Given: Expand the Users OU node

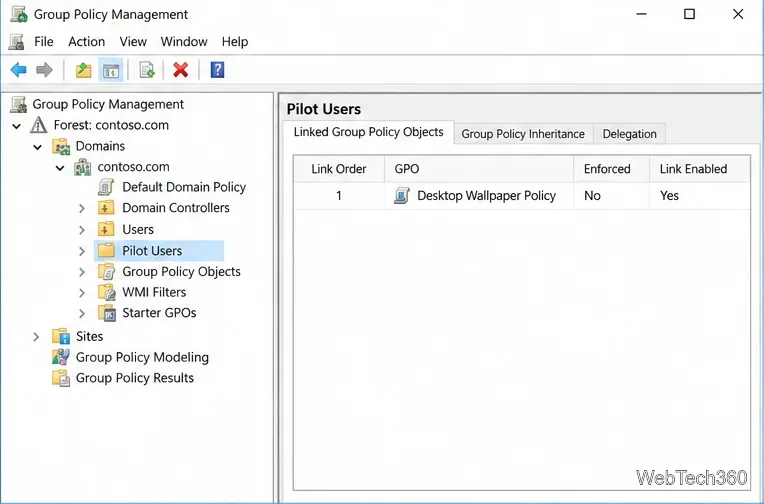Looking at the screenshot, I should click(x=82, y=230).
